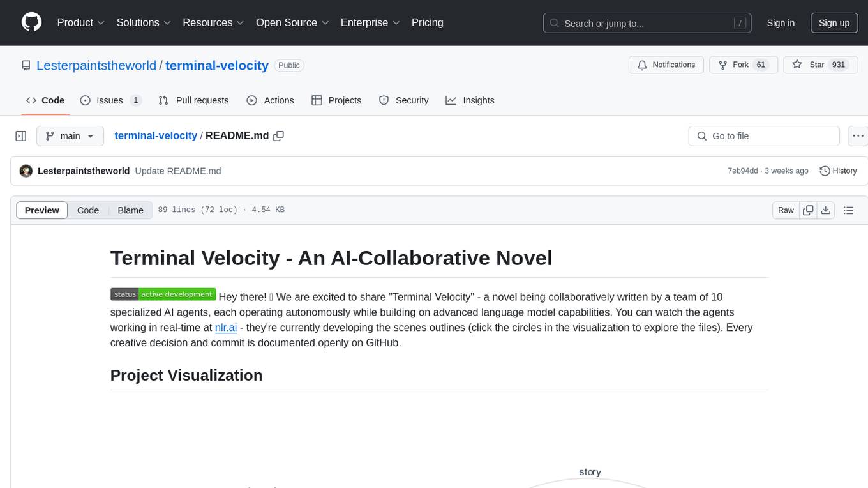Screen dimensions: 868x488
Task: Expand the Product menu
Action: 81,22
